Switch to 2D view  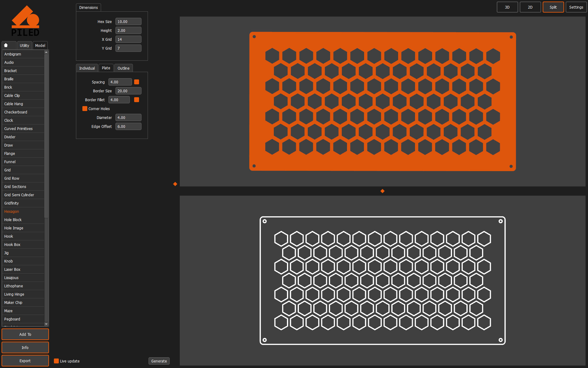(x=530, y=7)
